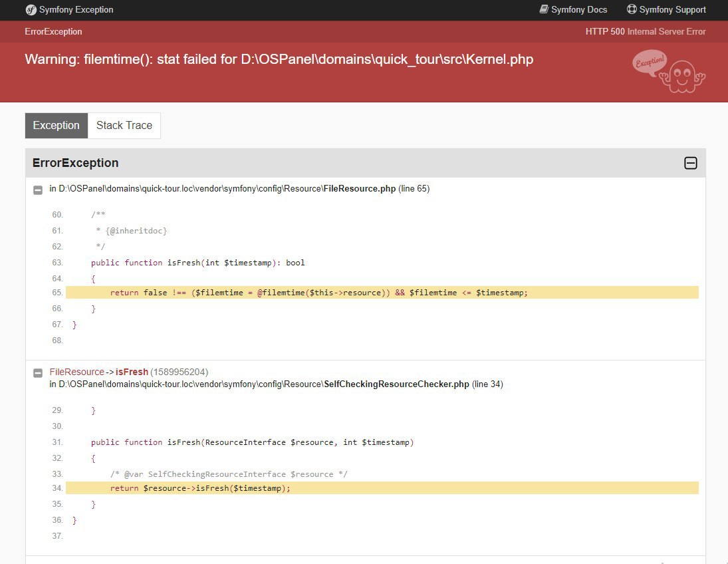This screenshot has width=728, height=564.
Task: Click the ErrorException label in red bar
Action: tap(53, 31)
